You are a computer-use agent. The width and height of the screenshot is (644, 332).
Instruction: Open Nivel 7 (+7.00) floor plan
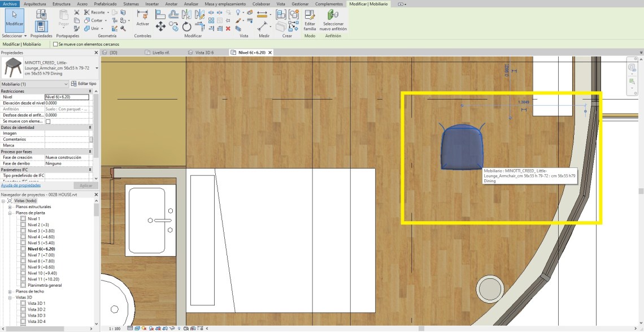click(41, 255)
